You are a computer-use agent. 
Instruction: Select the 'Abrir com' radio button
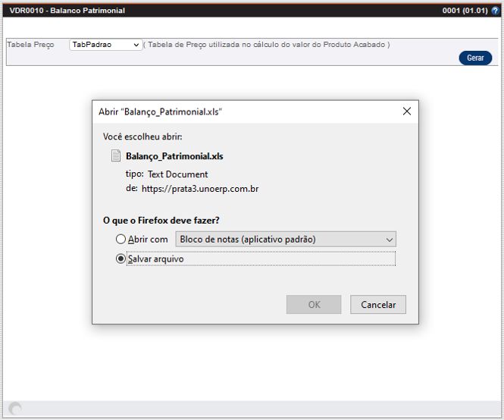pyautogui.click(x=121, y=240)
